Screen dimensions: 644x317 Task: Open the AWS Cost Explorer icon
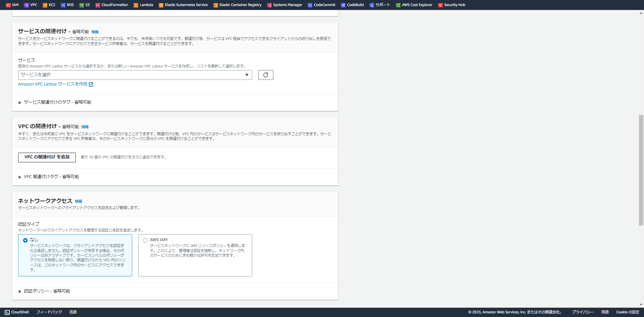pos(398,5)
